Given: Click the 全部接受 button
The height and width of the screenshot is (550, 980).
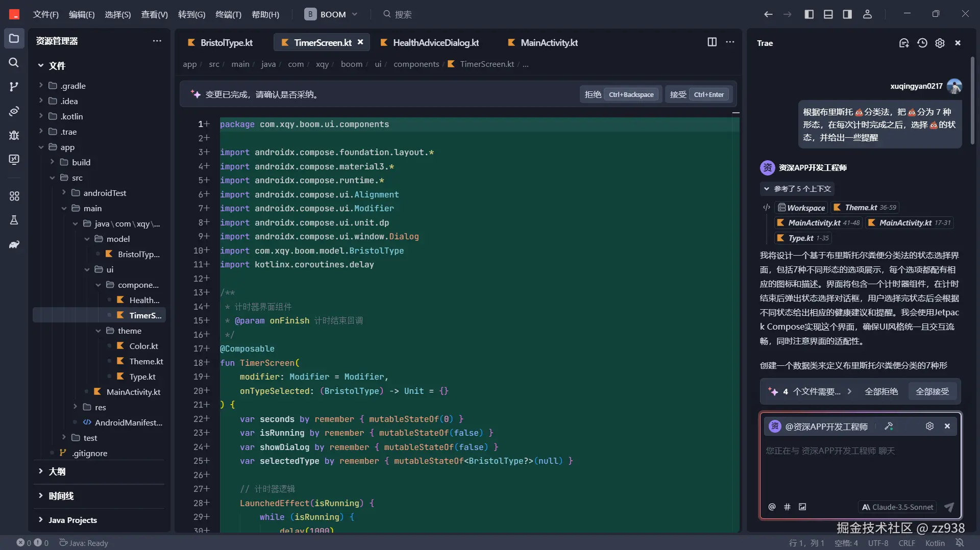Looking at the screenshot, I should pyautogui.click(x=932, y=391).
